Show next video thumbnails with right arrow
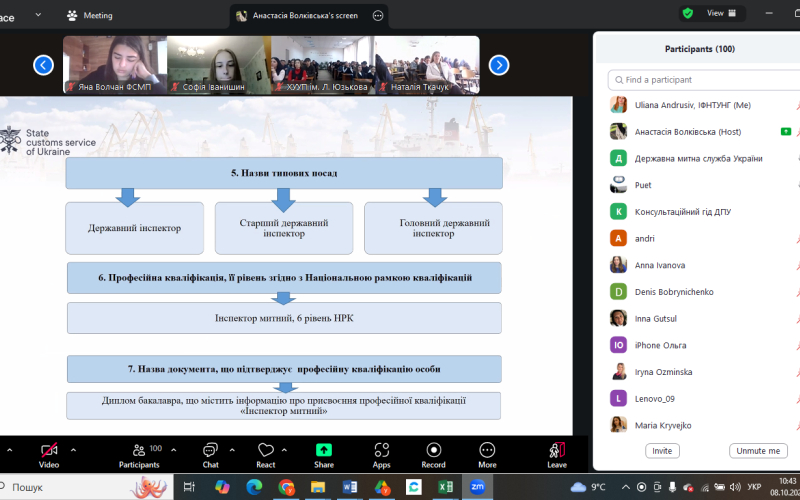Image resolution: width=800 pixels, height=500 pixels. point(499,65)
